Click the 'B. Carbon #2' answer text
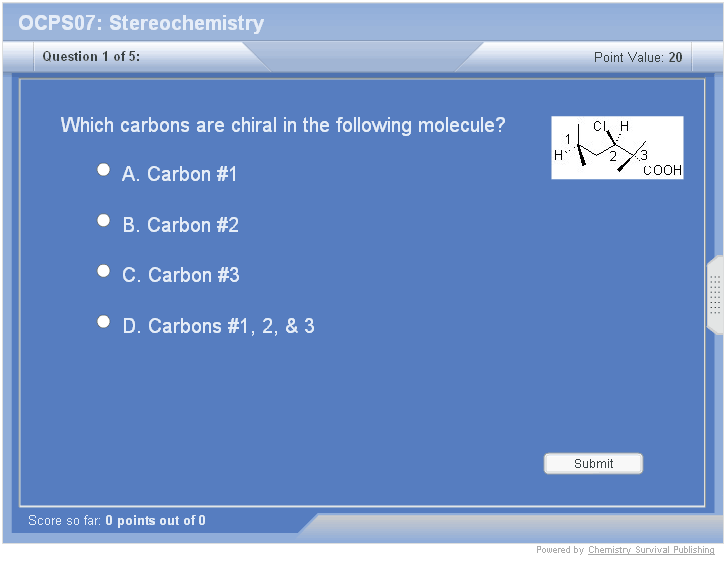 (x=181, y=225)
